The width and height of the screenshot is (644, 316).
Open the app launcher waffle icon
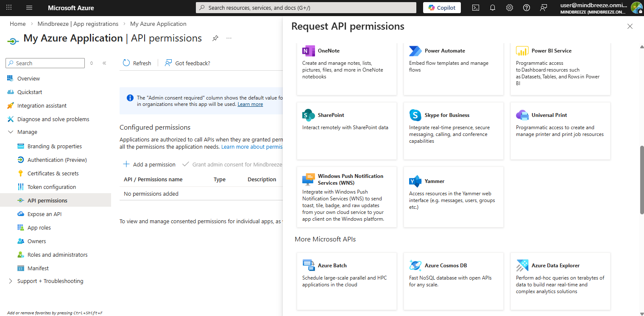coord(9,8)
